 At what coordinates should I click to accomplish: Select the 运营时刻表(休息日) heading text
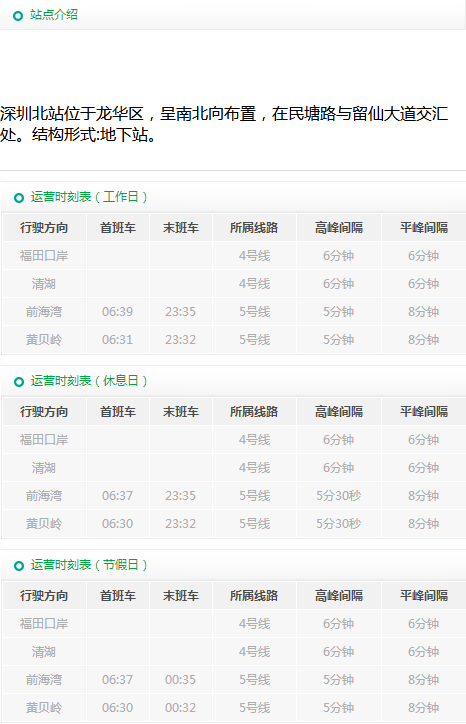coord(89,381)
